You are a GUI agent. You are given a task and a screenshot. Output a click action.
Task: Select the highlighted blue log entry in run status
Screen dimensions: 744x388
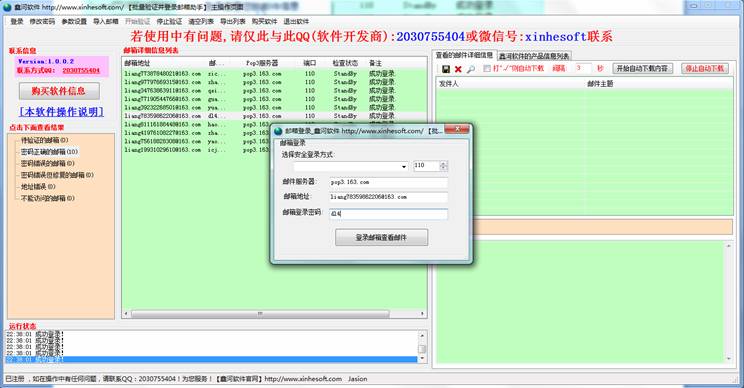(x=211, y=360)
